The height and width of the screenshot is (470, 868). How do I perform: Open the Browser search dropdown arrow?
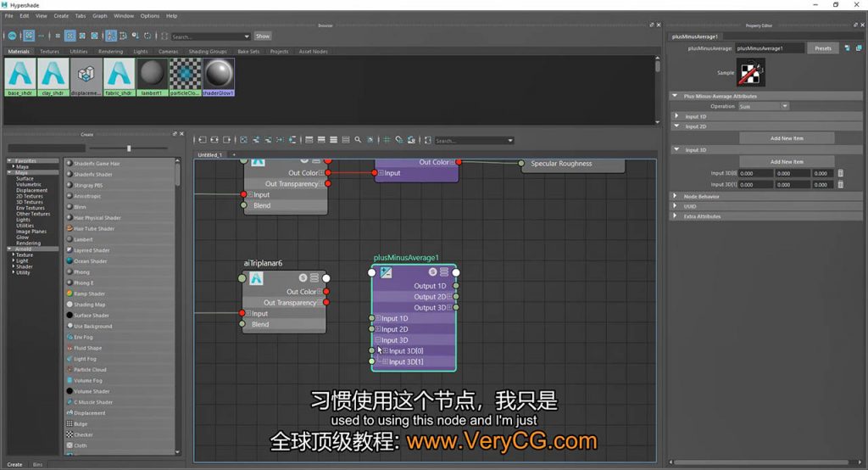click(247, 36)
